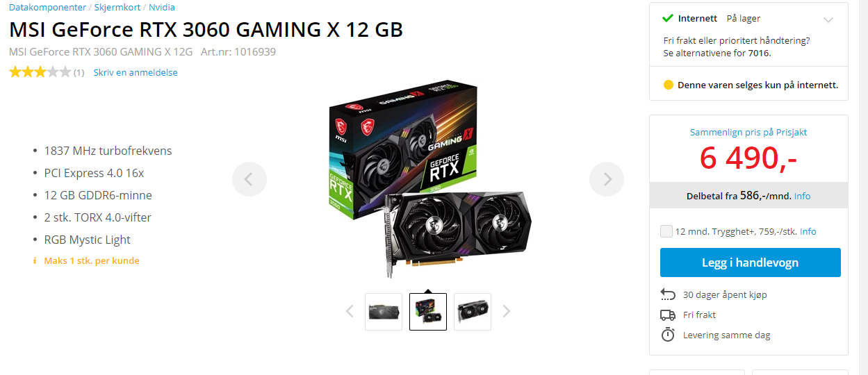Open the Nvidia breadcrumb link
Image resolution: width=868 pixels, height=375 pixels.
(x=162, y=7)
